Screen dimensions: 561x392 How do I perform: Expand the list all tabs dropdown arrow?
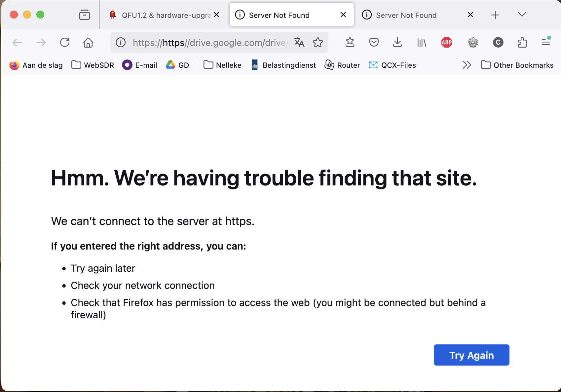tap(522, 15)
